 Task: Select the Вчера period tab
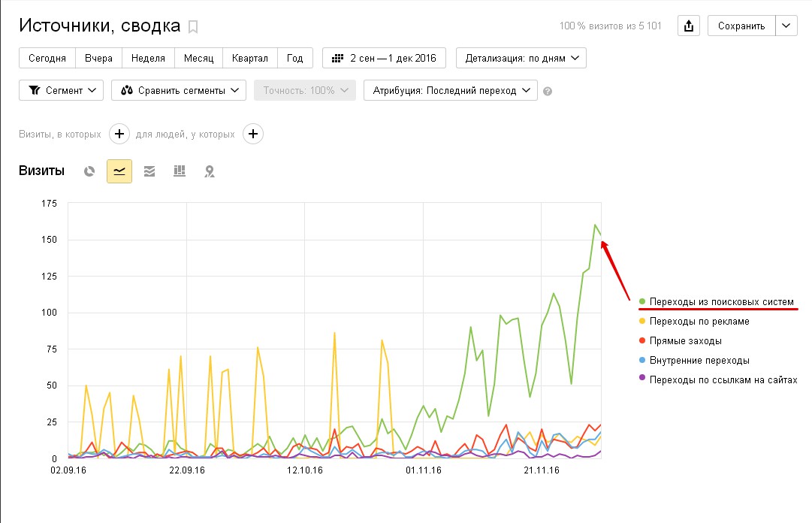(98, 58)
